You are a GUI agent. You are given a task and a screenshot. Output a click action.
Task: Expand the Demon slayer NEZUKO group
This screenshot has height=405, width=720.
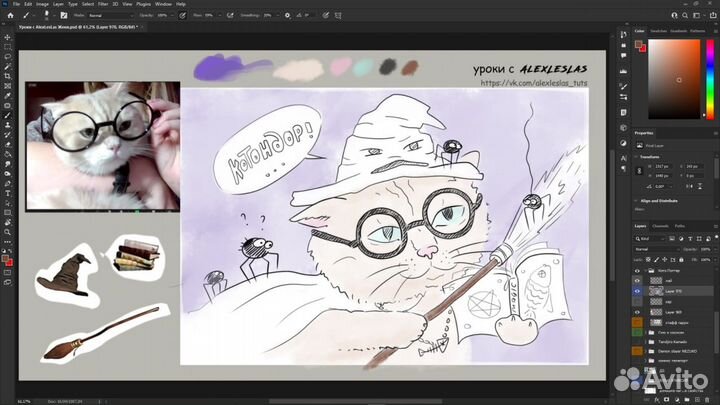pyautogui.click(x=646, y=351)
